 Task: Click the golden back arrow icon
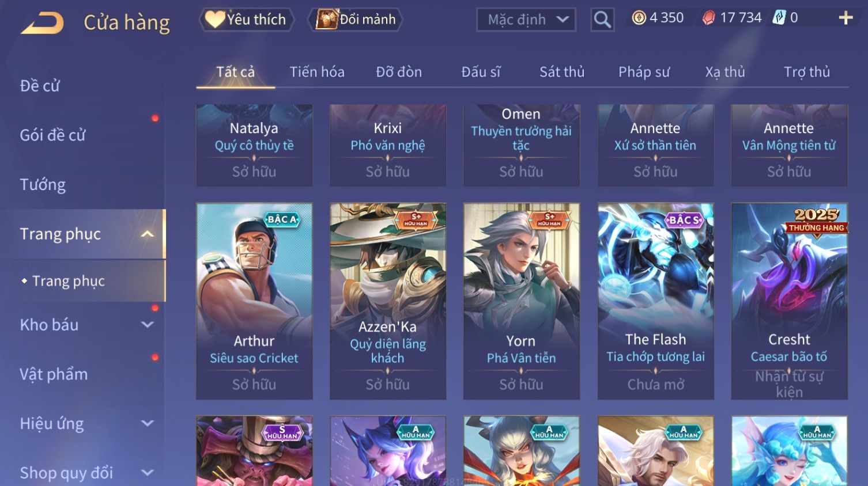click(42, 22)
